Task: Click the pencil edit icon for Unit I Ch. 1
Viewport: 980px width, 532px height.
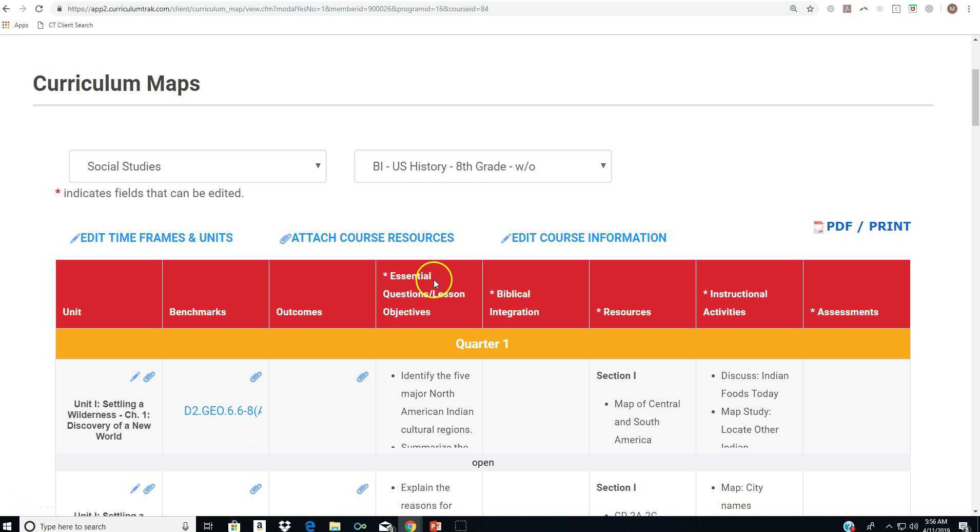Action: (x=134, y=377)
